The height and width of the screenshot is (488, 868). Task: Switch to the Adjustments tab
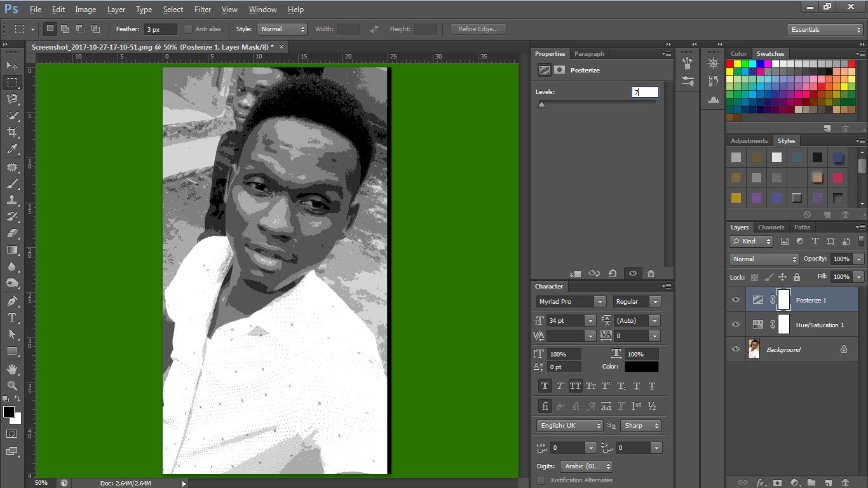point(749,141)
